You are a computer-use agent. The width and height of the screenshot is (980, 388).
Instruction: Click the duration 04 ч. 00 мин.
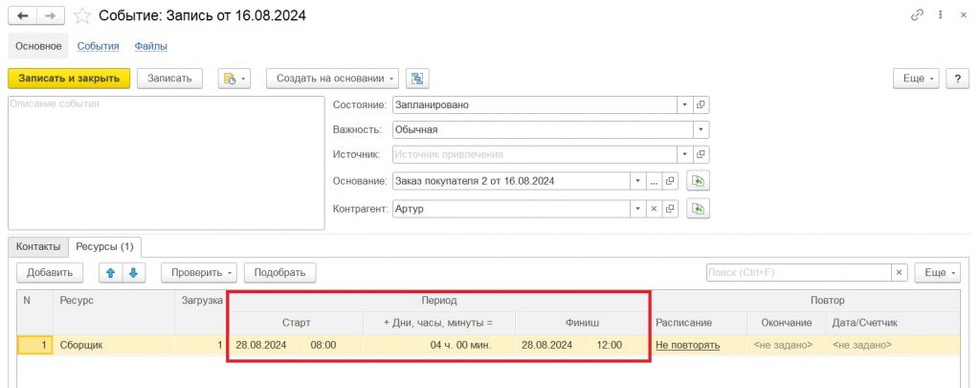(438, 345)
